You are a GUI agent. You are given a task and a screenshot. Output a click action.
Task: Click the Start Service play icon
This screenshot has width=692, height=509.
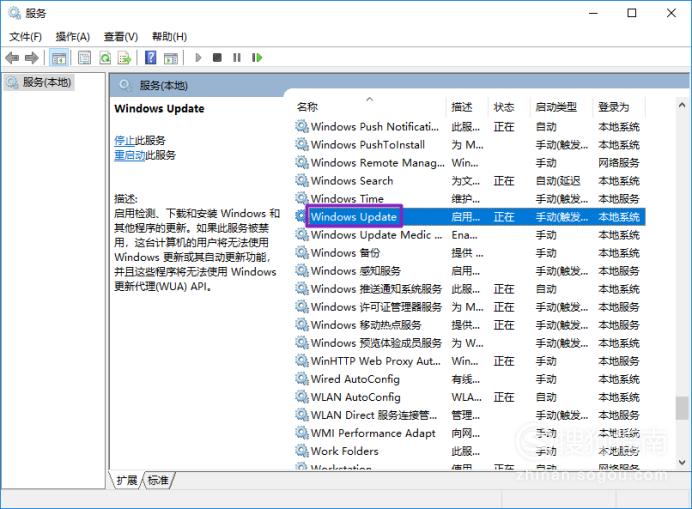(x=198, y=57)
